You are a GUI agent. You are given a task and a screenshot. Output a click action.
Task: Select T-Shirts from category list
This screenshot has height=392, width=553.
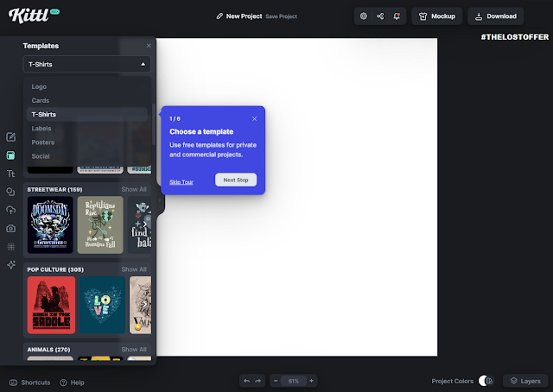(x=86, y=114)
